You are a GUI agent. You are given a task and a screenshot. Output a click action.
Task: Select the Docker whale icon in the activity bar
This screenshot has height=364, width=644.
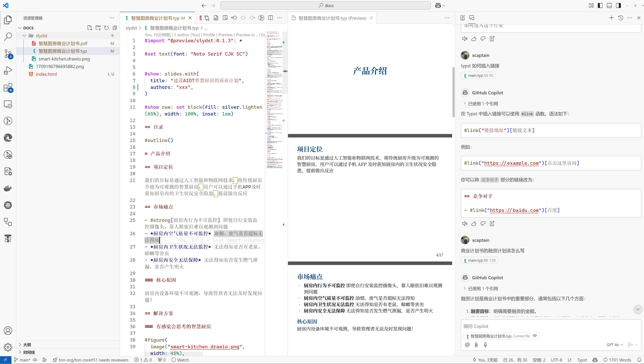[x=8, y=189]
